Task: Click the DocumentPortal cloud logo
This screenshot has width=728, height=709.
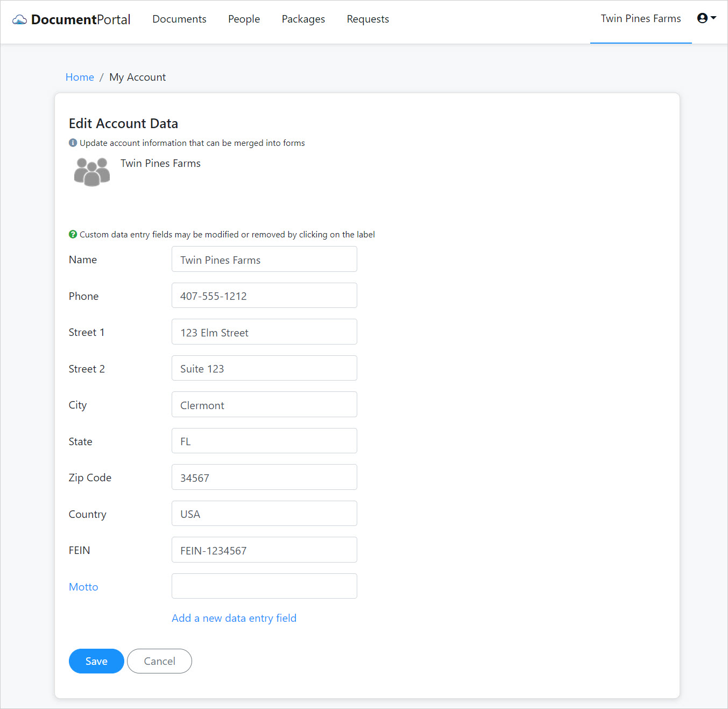Action: (x=19, y=19)
